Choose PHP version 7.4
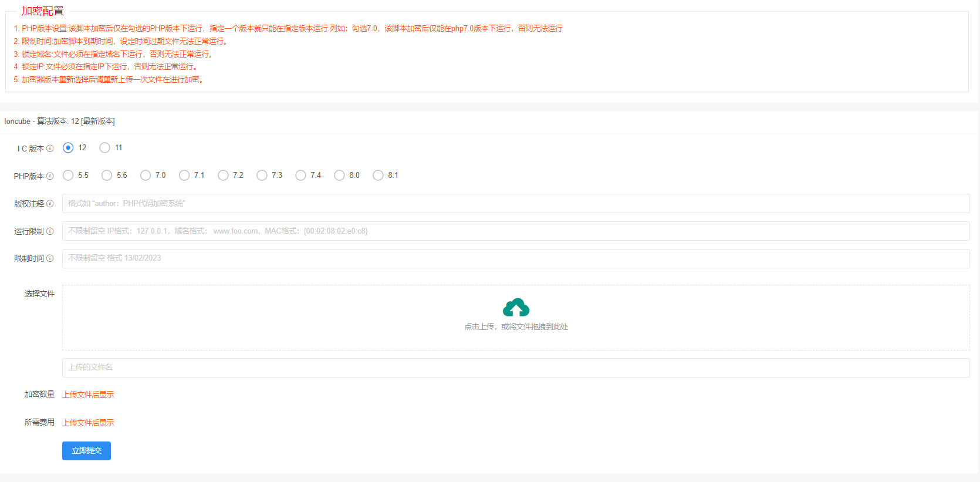980x482 pixels. [300, 175]
